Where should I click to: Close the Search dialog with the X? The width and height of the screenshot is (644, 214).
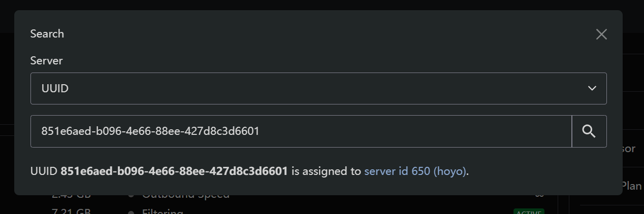[601, 34]
